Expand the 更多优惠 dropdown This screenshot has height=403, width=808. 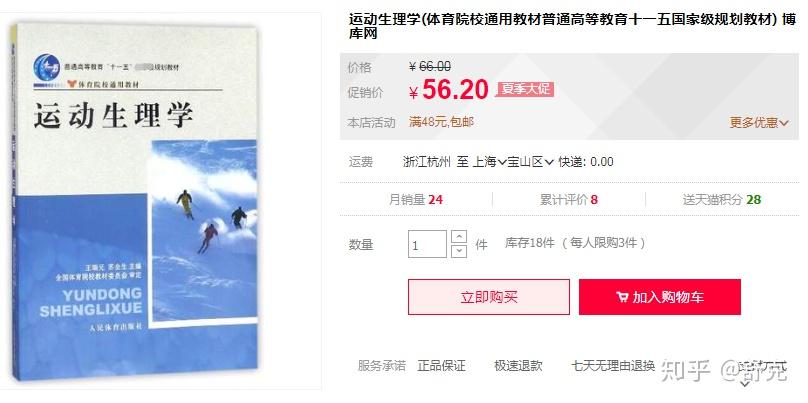point(759,123)
